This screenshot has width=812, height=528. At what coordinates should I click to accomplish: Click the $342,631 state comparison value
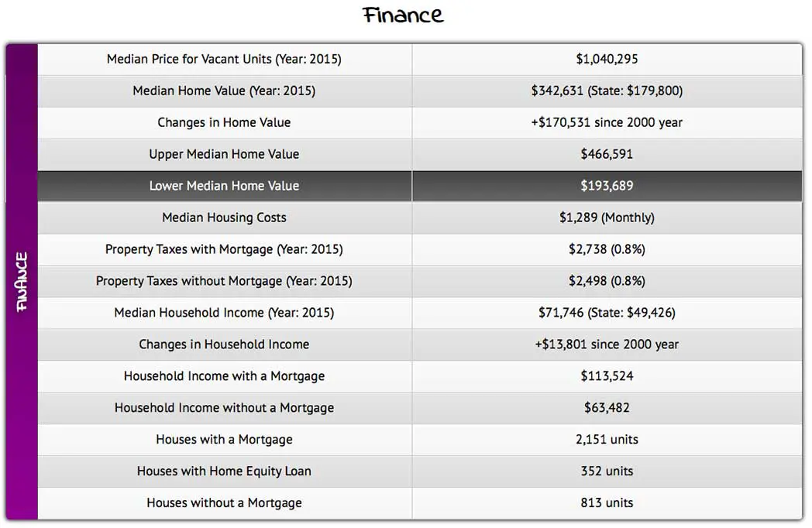pyautogui.click(x=607, y=91)
